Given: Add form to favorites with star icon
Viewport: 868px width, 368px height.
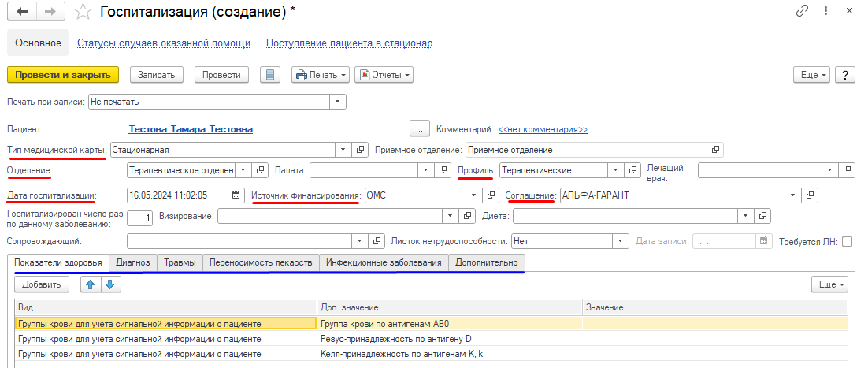Looking at the screenshot, I should pyautogui.click(x=83, y=12).
